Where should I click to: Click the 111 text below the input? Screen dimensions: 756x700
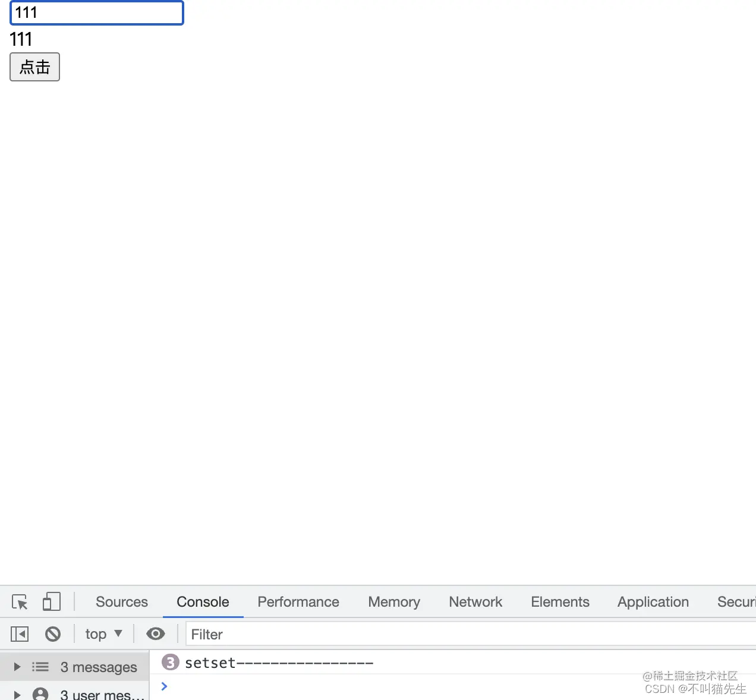(21, 39)
